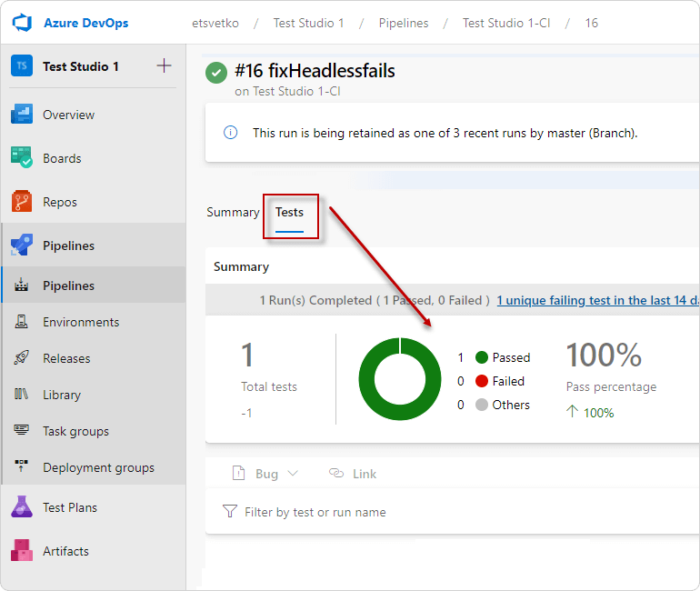The height and width of the screenshot is (591, 700).
Task: Open the Boards icon in sidebar
Action: pyautogui.click(x=22, y=158)
